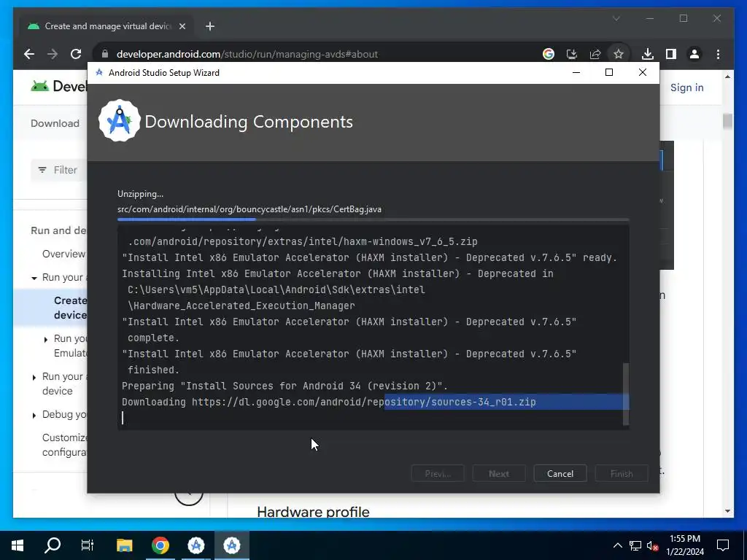Click the disabled Finish button in the wizard
This screenshot has width=747, height=560.
click(x=622, y=474)
